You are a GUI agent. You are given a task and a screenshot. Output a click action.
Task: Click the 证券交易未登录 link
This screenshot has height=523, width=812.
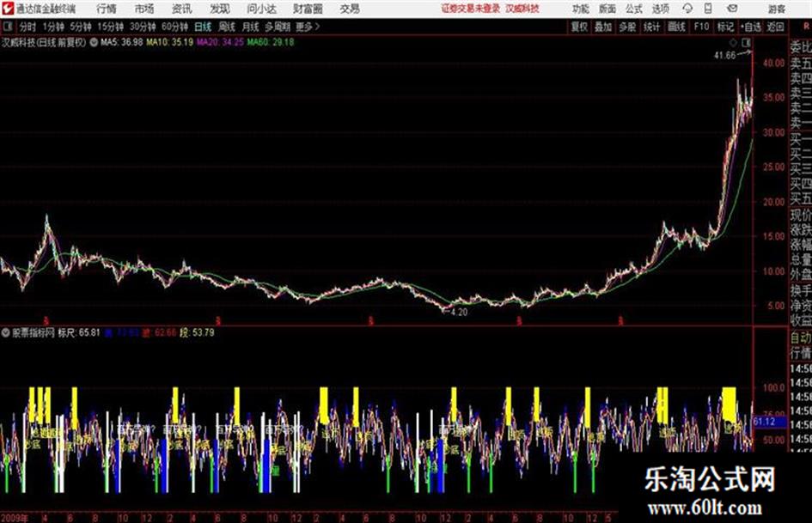point(471,9)
